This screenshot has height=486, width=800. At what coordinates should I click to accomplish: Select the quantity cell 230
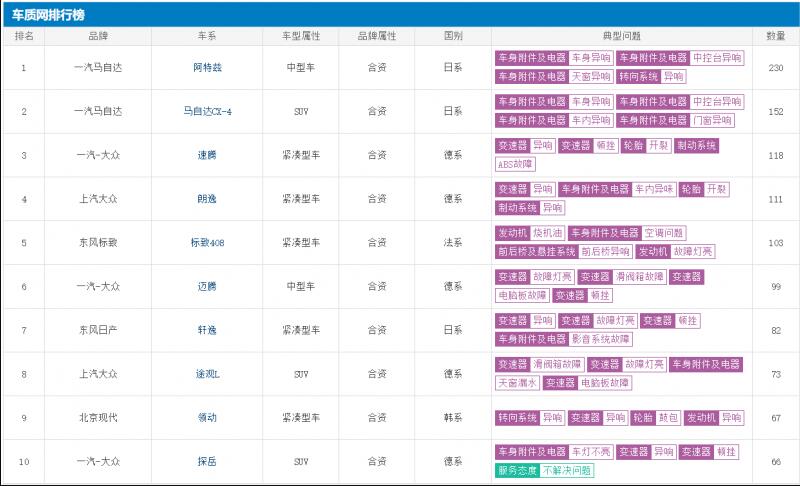(x=776, y=67)
